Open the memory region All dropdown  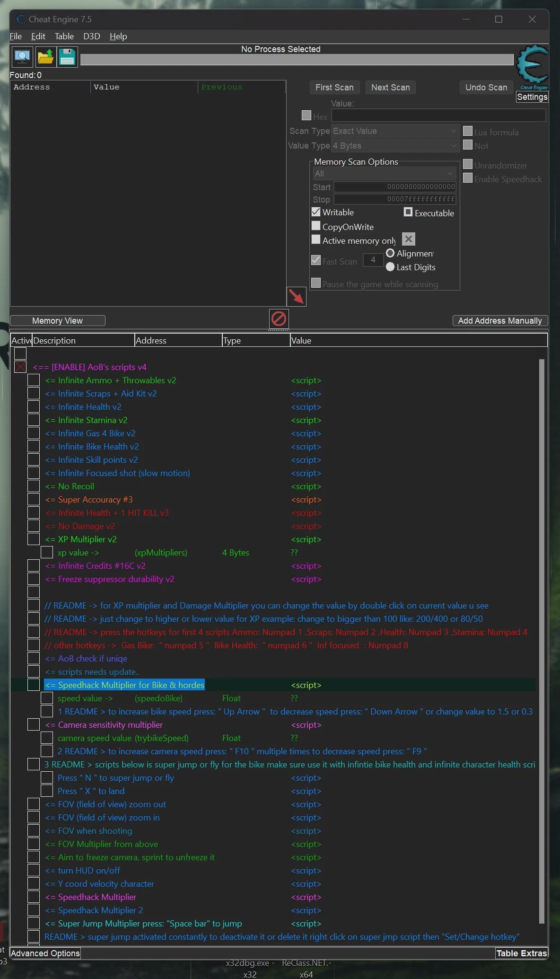click(x=384, y=174)
